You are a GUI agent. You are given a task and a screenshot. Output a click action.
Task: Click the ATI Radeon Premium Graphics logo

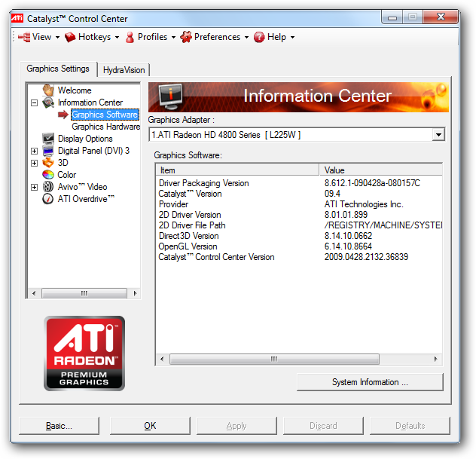pyautogui.click(x=84, y=353)
